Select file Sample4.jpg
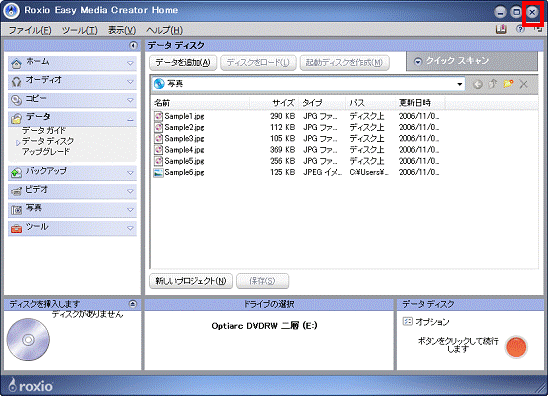Screen dimensions: 548x396 tap(184, 150)
